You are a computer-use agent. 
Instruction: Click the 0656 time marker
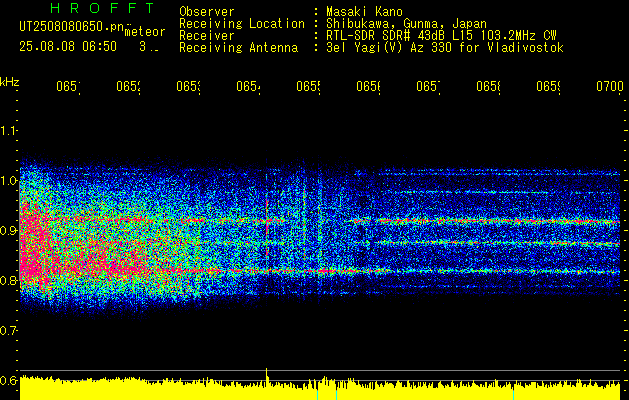pyautogui.click(x=369, y=86)
